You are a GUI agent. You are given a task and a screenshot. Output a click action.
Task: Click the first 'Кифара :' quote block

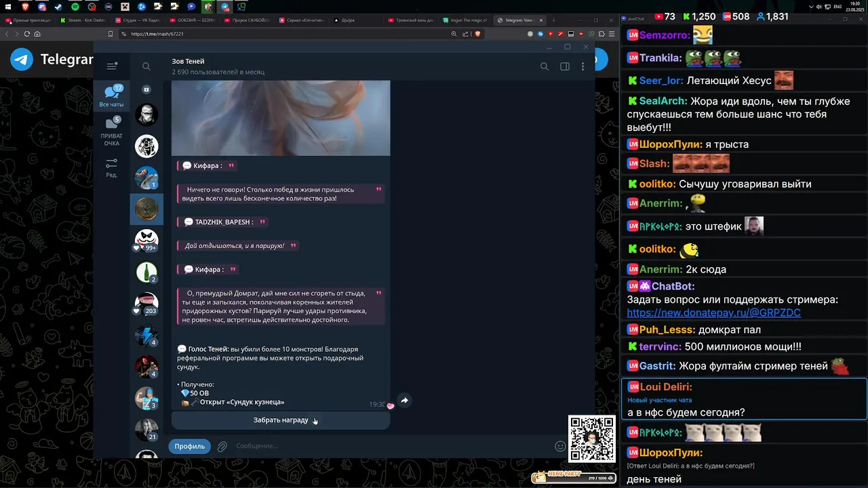pyautogui.click(x=208, y=166)
